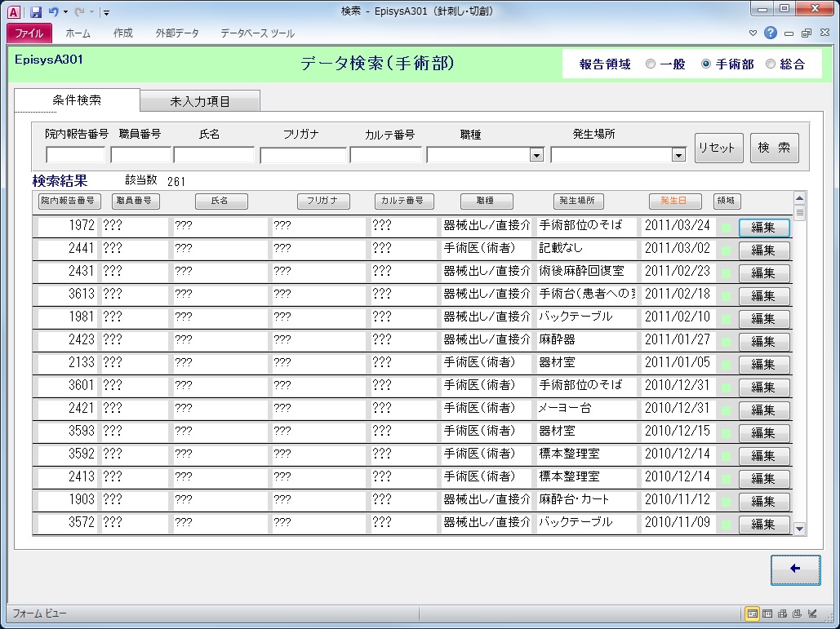Open the Access Help question mark icon
Image resolution: width=840 pixels, height=629 pixels.
770,33
